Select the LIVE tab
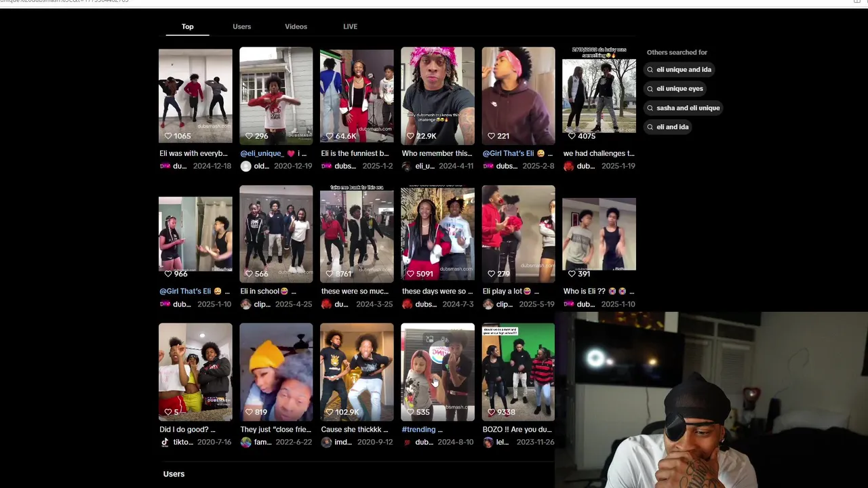 coord(350,26)
